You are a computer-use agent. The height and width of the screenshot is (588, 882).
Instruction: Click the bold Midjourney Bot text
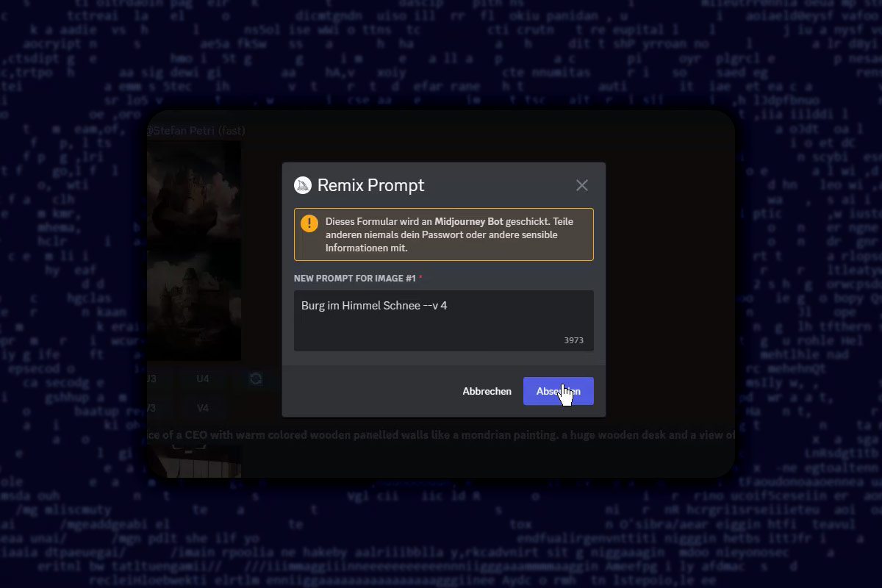pyautogui.click(x=469, y=221)
